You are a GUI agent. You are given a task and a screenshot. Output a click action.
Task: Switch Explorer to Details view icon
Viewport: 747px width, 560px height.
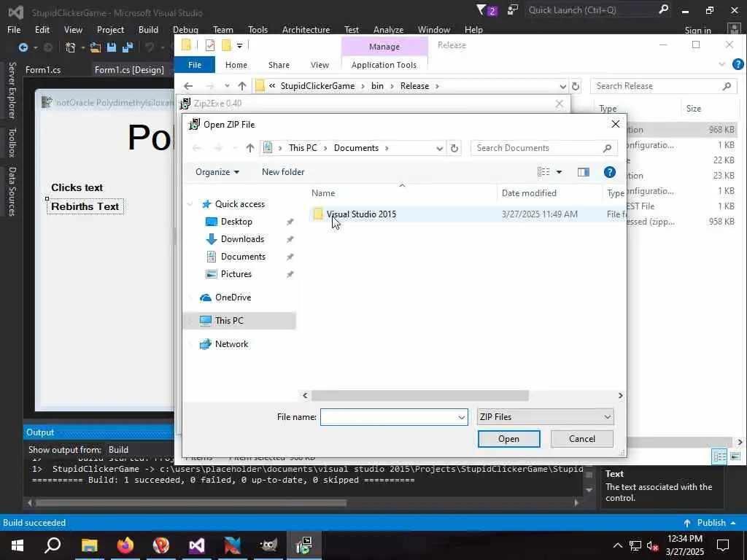pyautogui.click(x=719, y=456)
